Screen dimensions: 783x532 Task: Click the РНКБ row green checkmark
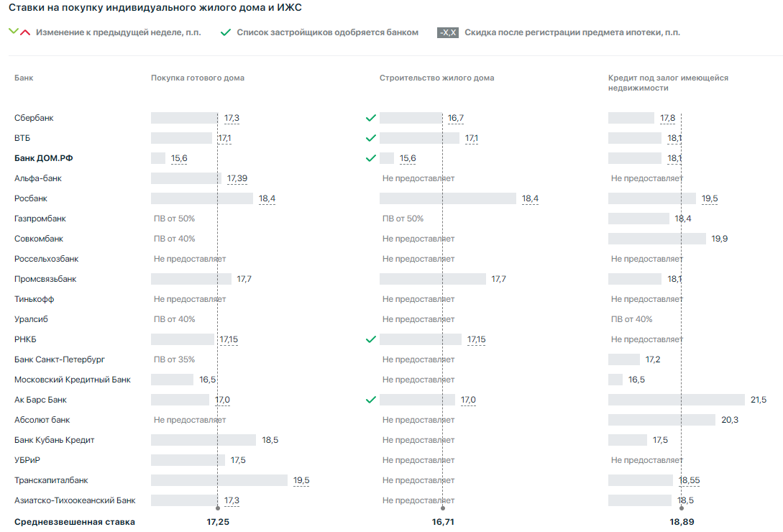click(371, 339)
